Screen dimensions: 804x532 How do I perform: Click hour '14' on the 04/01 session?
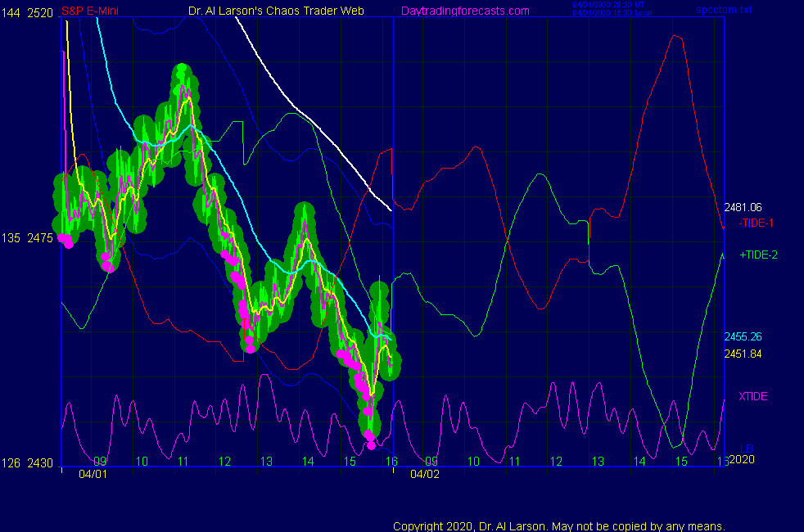pos(308,462)
